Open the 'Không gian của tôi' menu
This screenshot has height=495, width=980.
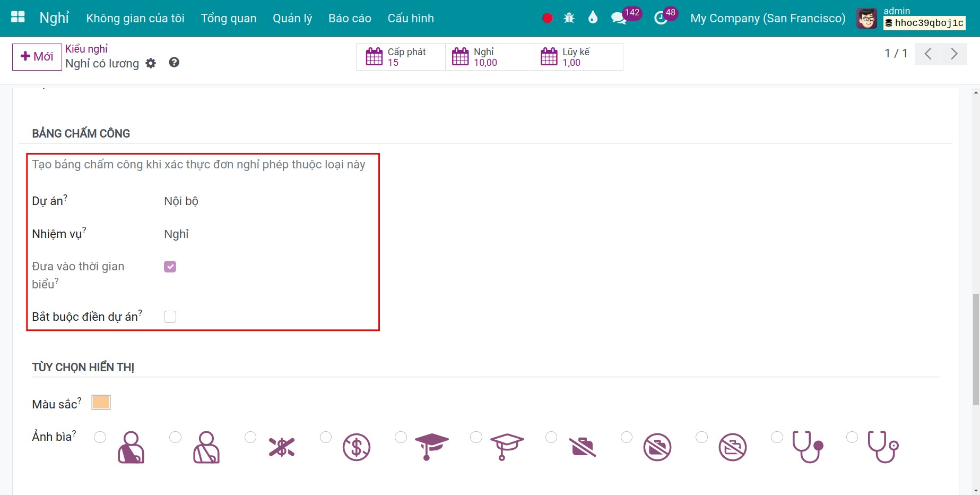coord(135,18)
